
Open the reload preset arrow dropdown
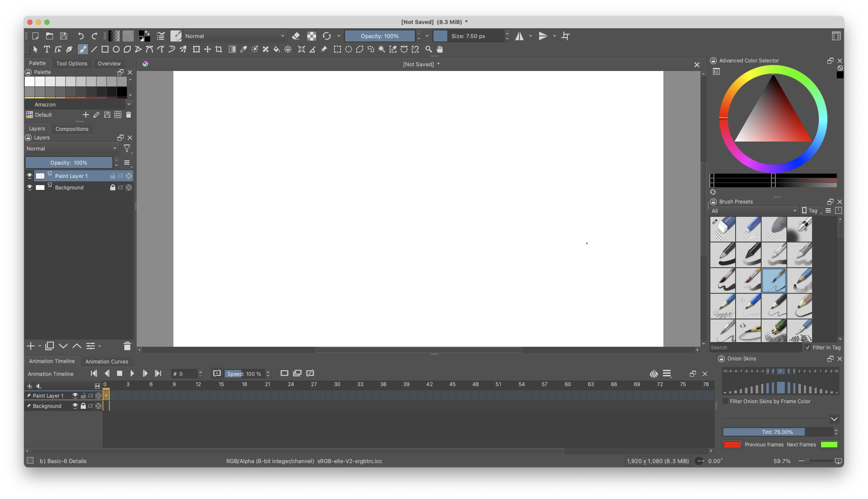pos(339,36)
